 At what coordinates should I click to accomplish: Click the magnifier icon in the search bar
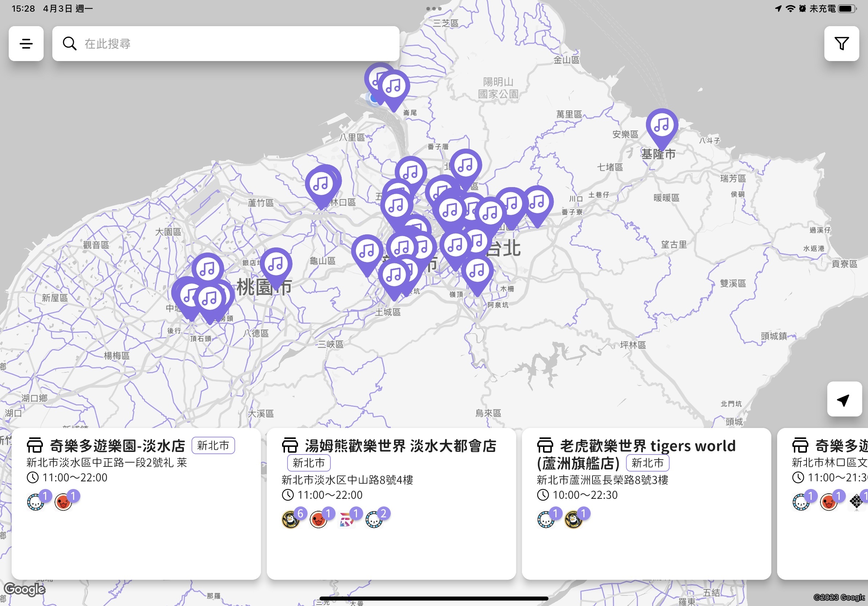[x=69, y=44]
